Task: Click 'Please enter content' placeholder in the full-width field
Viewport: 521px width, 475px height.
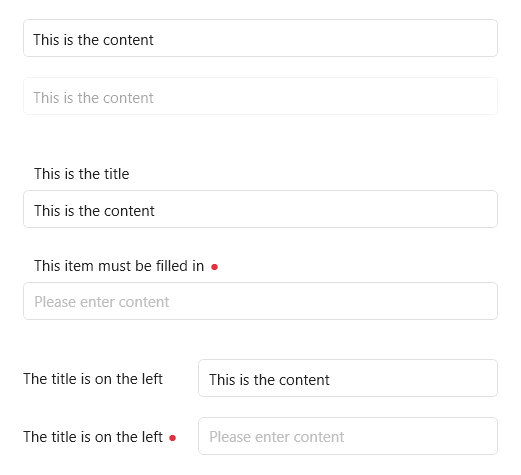Action: coord(102,302)
